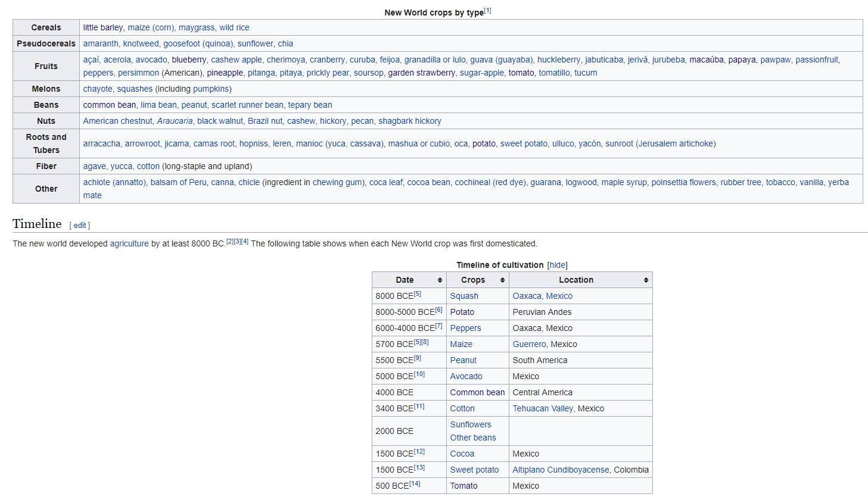Screen dimensions: 868x500
Task: Open citation 1 next to table title
Action: (x=487, y=10)
